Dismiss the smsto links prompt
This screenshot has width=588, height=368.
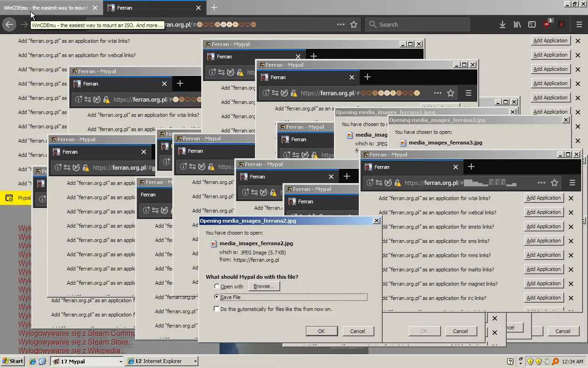(x=571, y=227)
